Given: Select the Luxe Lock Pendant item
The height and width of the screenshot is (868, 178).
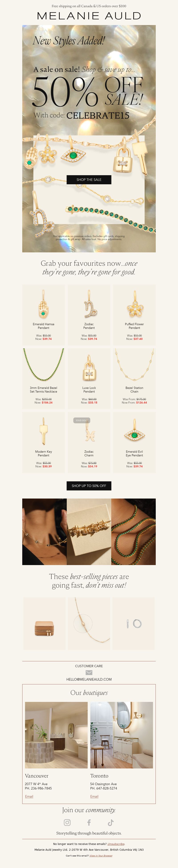Looking at the screenshot, I should tap(89, 379).
